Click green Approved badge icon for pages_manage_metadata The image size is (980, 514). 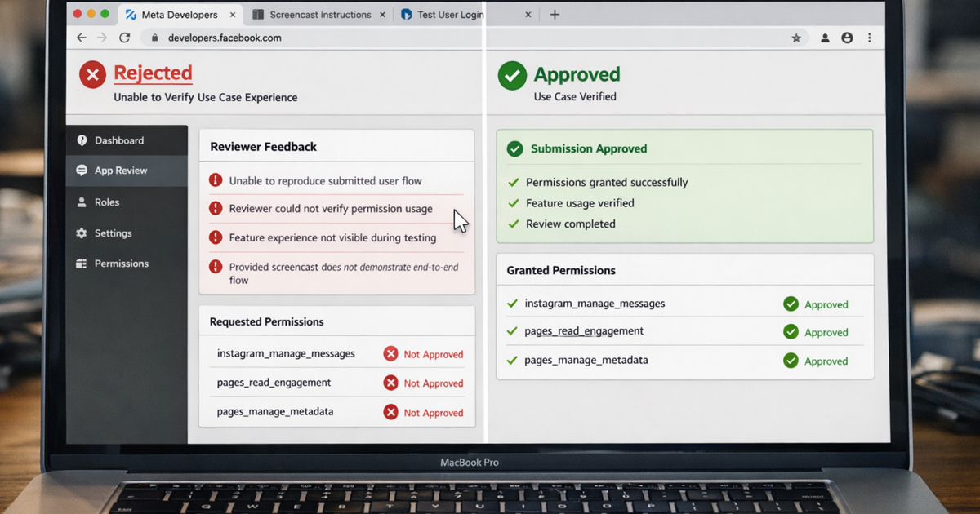tap(791, 360)
